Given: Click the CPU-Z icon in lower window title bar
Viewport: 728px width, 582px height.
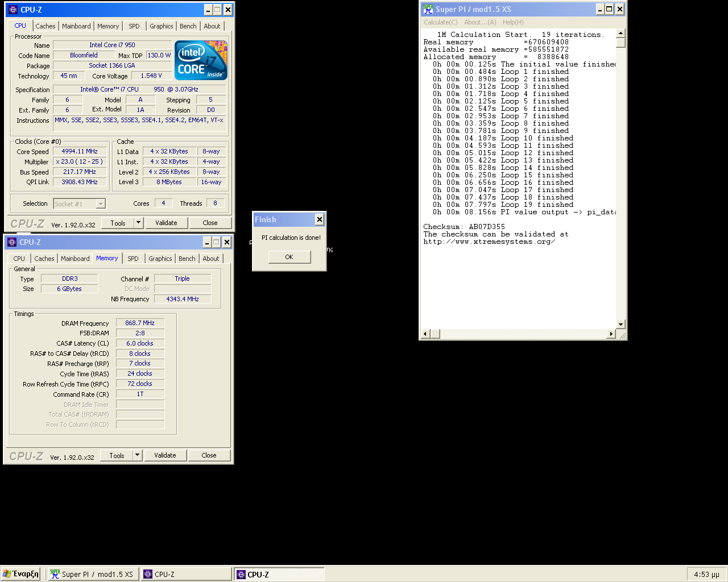Looking at the screenshot, I should (x=12, y=242).
